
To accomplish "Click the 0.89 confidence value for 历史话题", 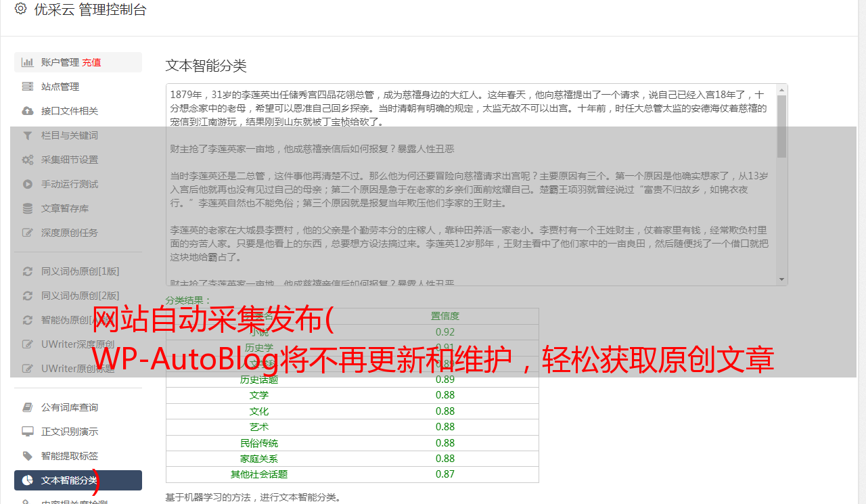I will [x=445, y=380].
